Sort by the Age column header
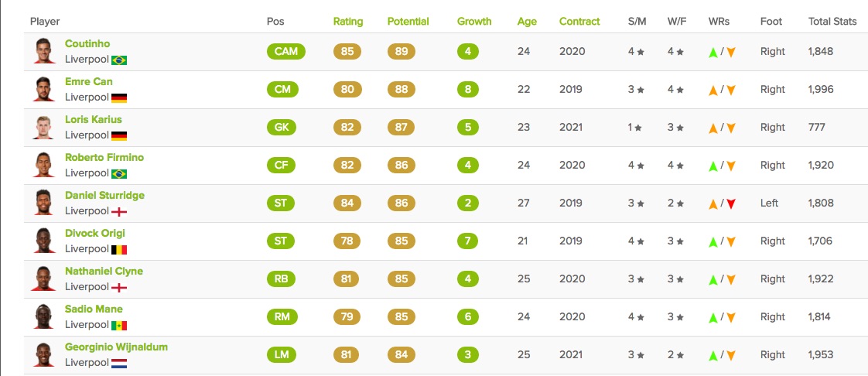Image resolution: width=868 pixels, height=376 pixels. coord(527,22)
